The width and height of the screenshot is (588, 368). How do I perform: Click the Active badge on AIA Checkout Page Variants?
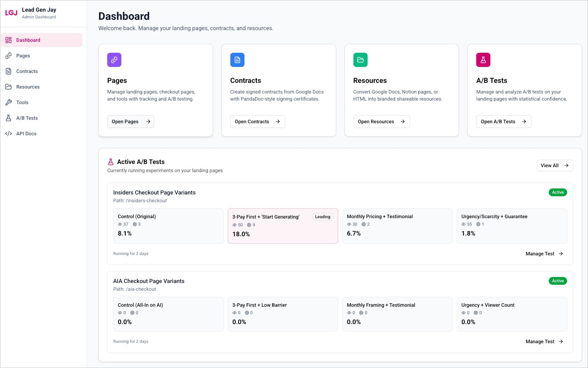click(x=558, y=281)
